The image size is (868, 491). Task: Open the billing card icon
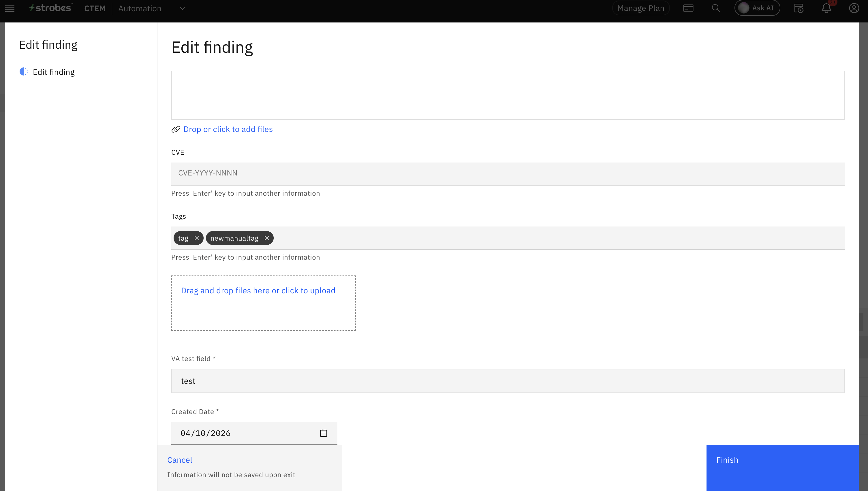pyautogui.click(x=688, y=8)
